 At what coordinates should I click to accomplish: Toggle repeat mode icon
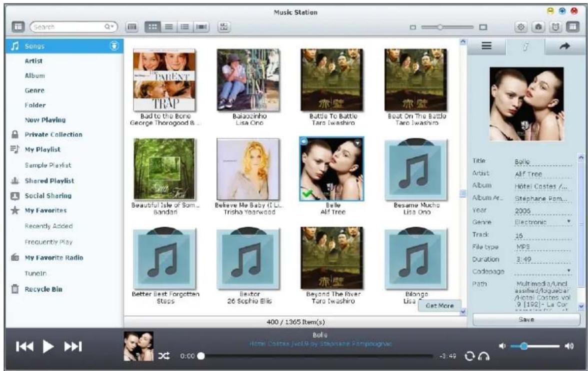tap(469, 355)
